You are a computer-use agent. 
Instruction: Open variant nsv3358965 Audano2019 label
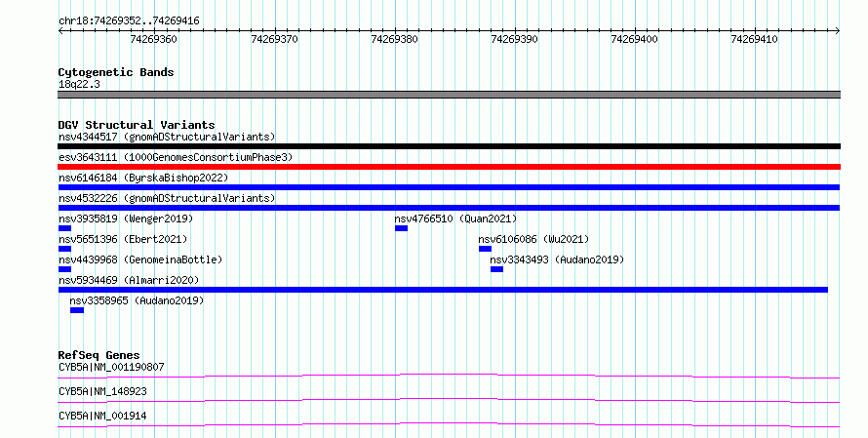pyautogui.click(x=137, y=300)
